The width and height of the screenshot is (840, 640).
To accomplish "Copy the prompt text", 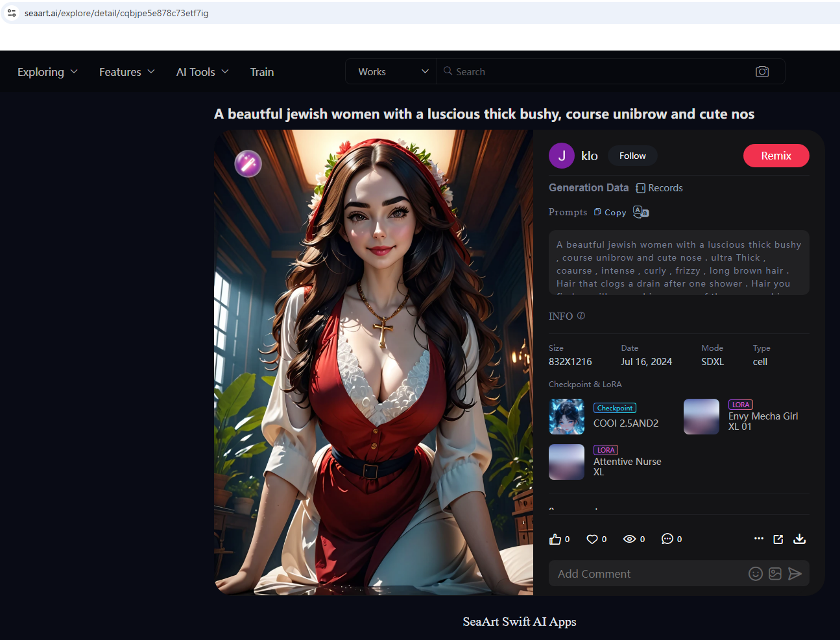I will (x=610, y=212).
